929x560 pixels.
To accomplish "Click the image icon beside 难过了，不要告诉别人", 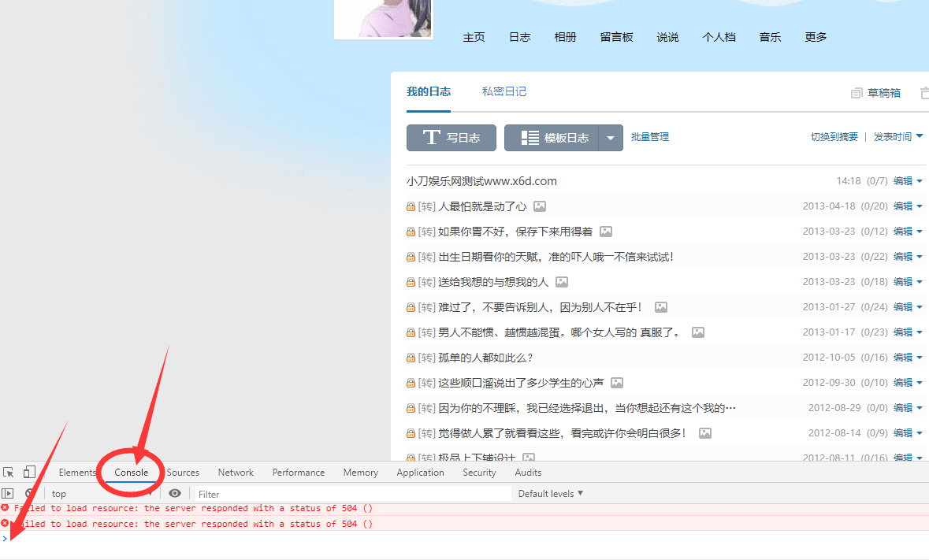I will point(660,306).
